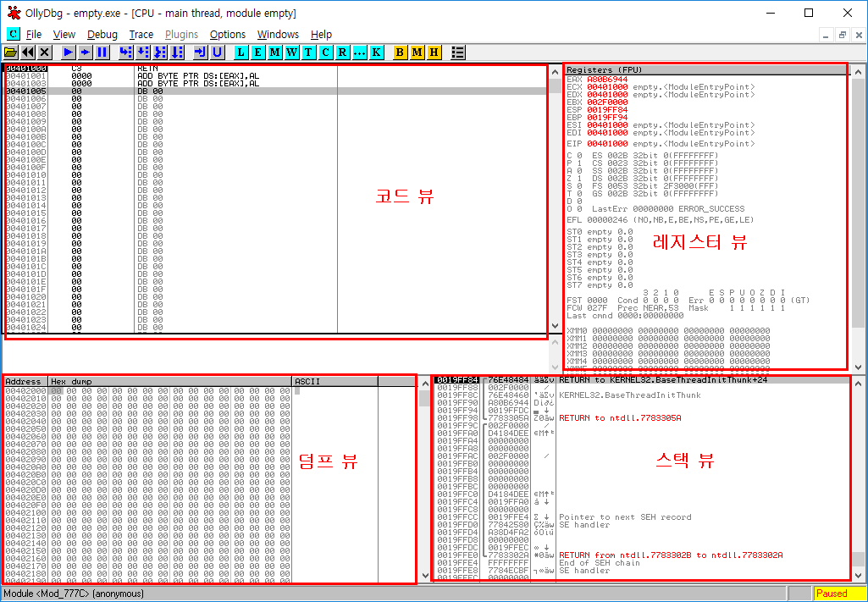Click the LastErr ERROR_SUCCESS entry

click(668, 209)
